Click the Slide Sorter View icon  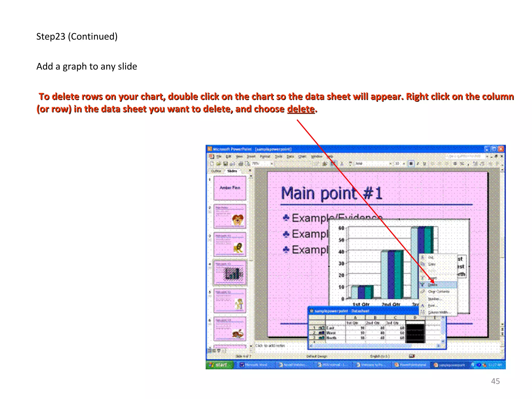pos(214,350)
